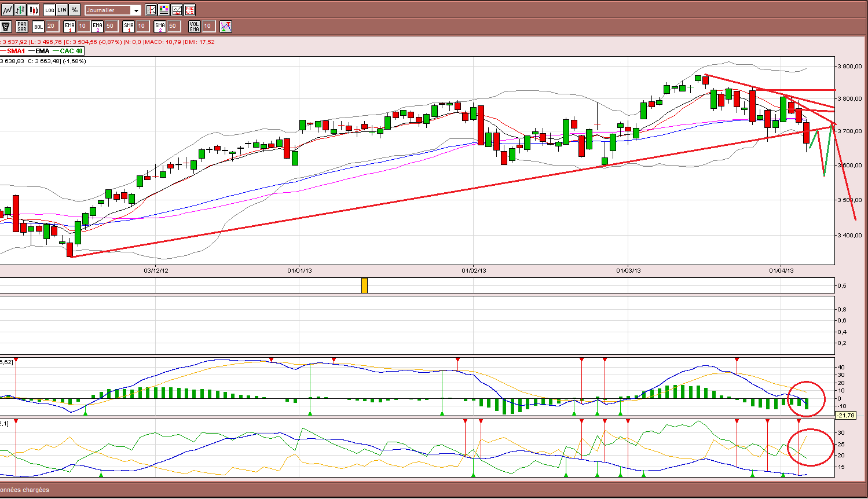Click the 01/04/13 date label
The image size is (868, 499).
[x=781, y=270]
